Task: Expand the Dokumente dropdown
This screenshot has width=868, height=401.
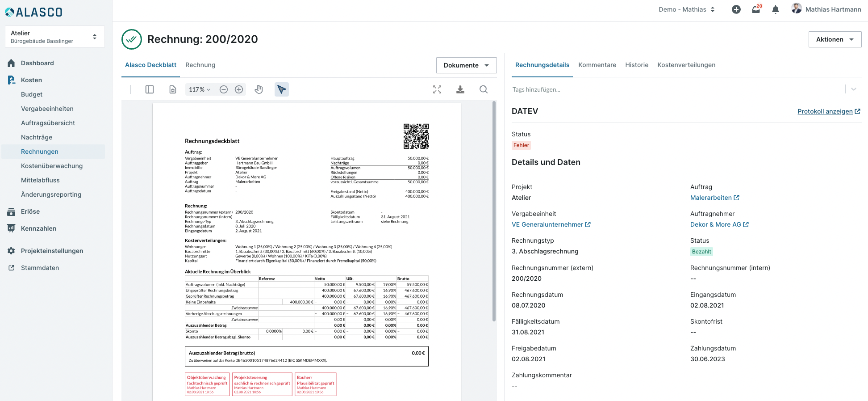Action: point(466,65)
